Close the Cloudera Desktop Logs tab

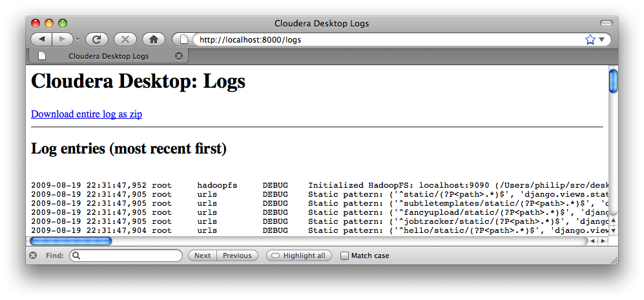[x=179, y=56]
